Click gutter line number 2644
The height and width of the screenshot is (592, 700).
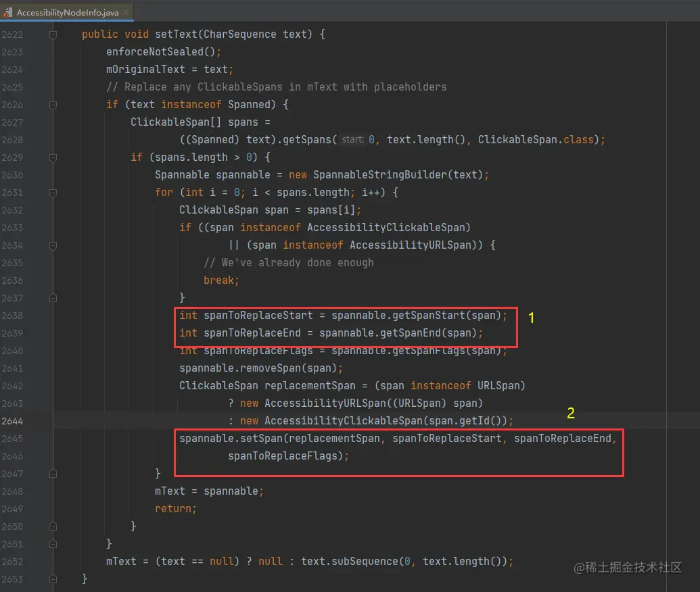point(12,421)
